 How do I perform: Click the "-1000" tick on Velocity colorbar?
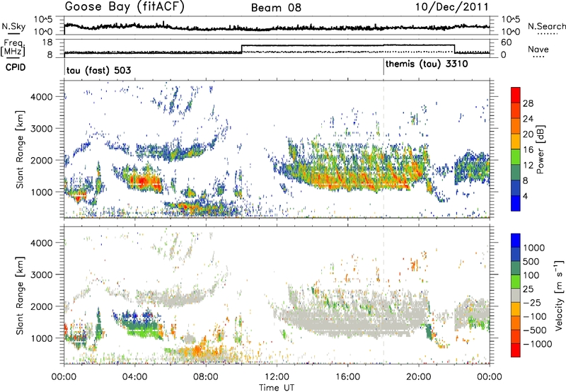coord(538,344)
